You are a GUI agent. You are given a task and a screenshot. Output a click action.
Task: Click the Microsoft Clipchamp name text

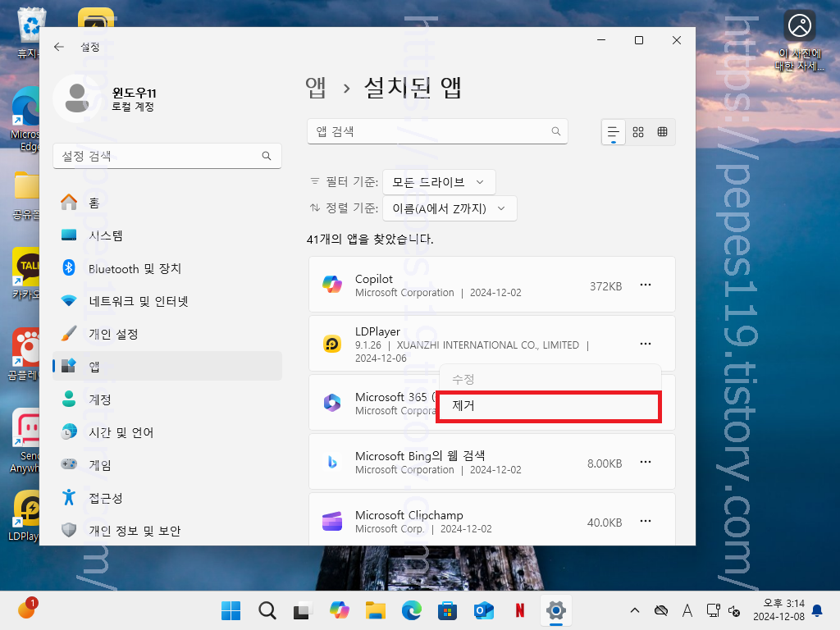pyautogui.click(x=409, y=515)
